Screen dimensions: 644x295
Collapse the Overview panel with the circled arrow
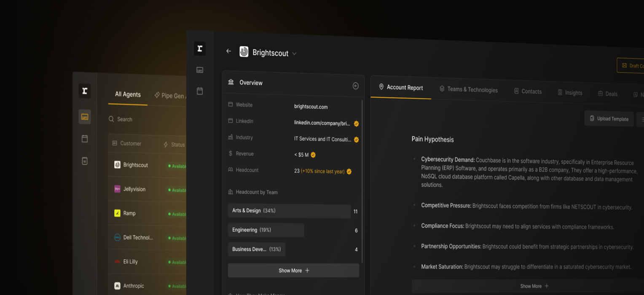pos(356,86)
